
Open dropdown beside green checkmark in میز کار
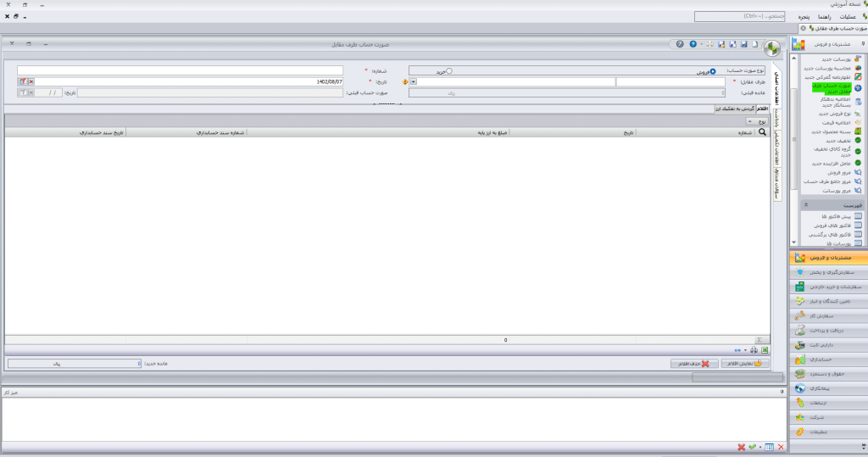click(760, 447)
